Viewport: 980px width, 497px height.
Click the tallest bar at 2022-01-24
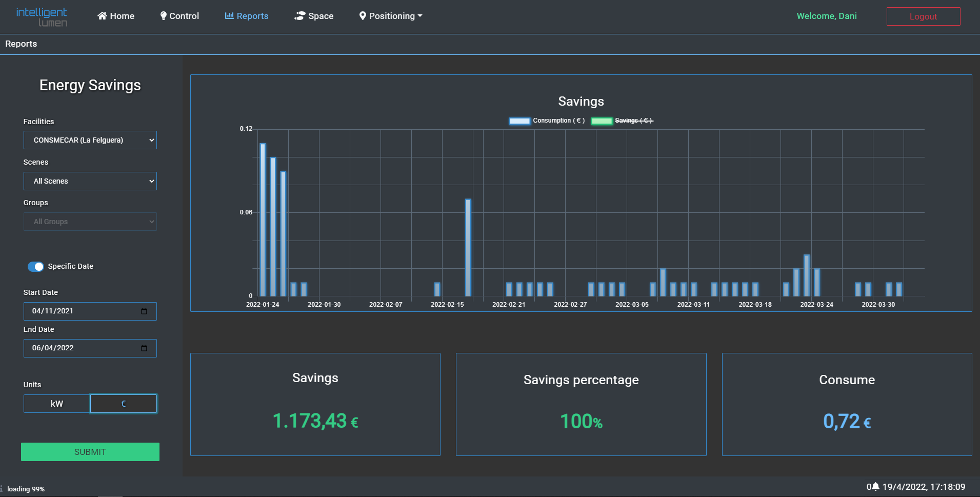point(263,220)
